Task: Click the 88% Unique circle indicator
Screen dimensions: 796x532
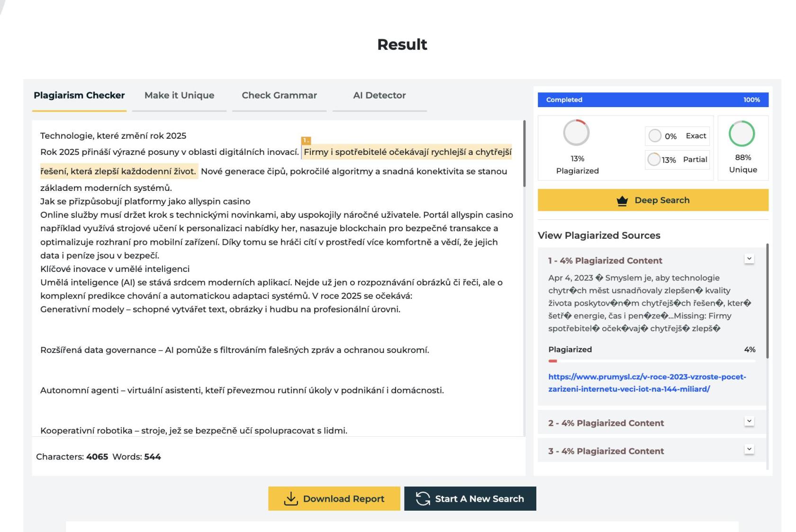Action: coord(742,134)
